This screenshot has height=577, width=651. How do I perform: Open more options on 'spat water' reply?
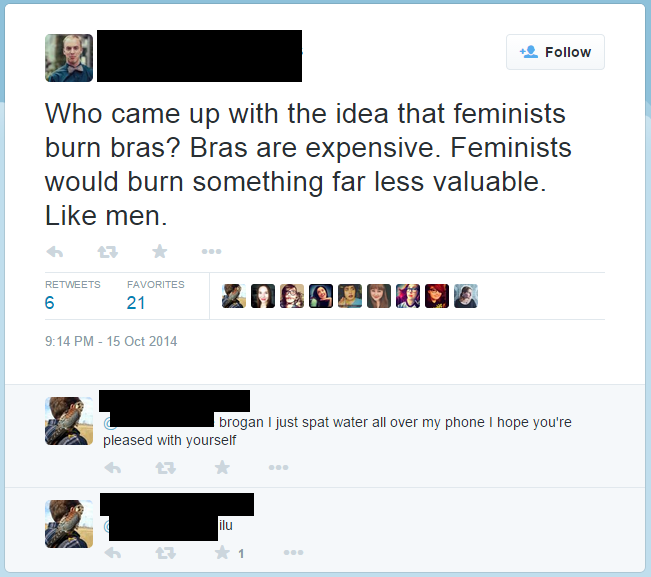(x=278, y=467)
